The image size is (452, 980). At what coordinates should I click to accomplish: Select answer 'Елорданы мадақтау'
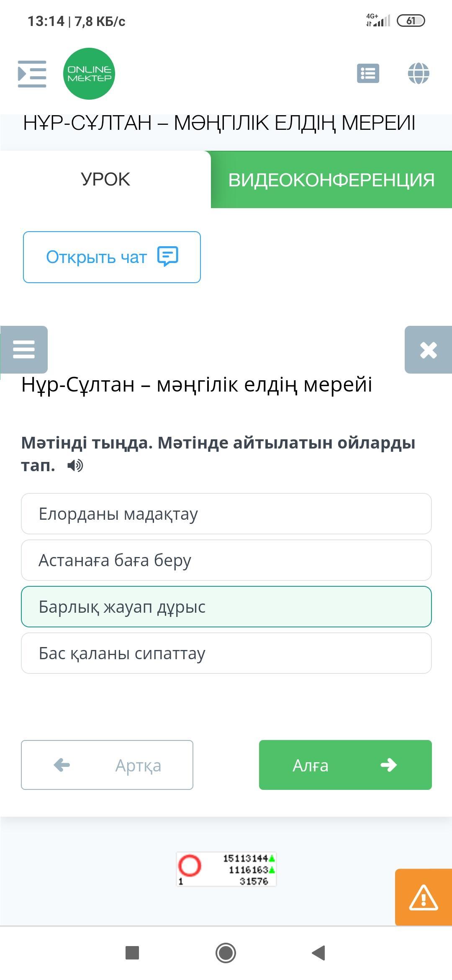point(226,514)
